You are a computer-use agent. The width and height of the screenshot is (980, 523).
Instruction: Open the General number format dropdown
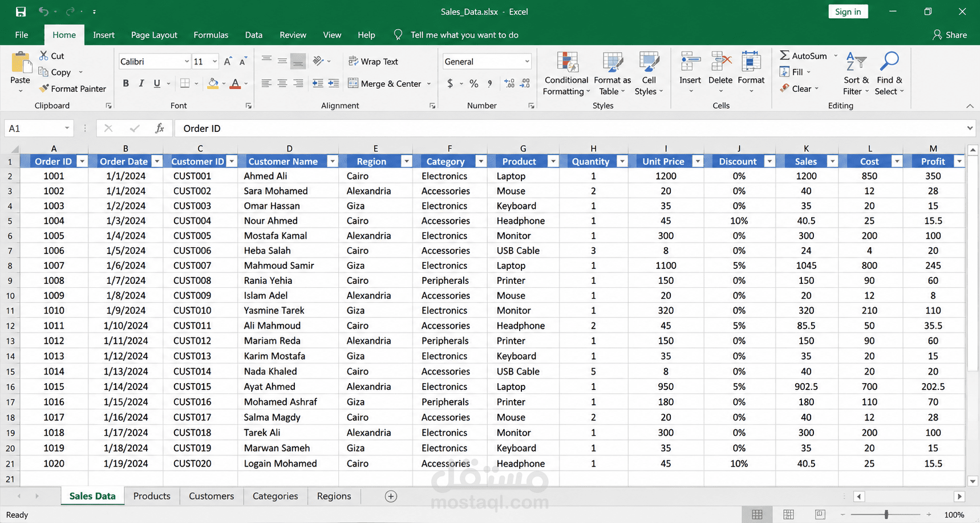pyautogui.click(x=527, y=61)
